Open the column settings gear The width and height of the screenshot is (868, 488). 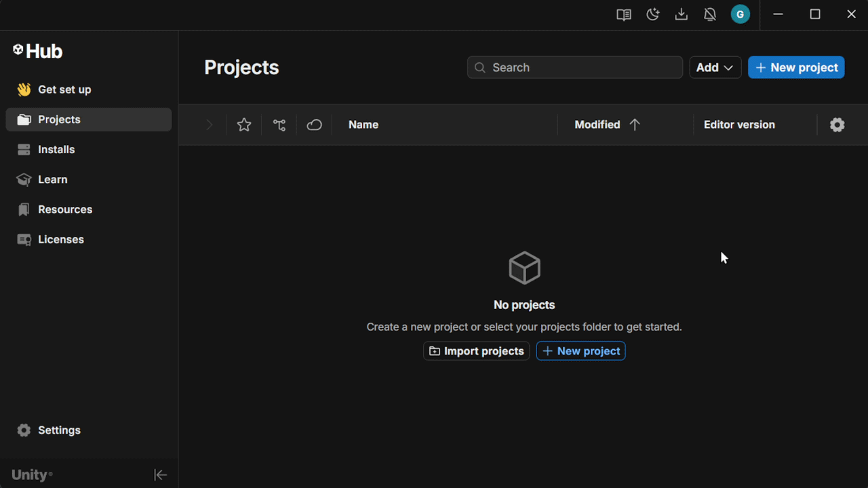point(837,125)
